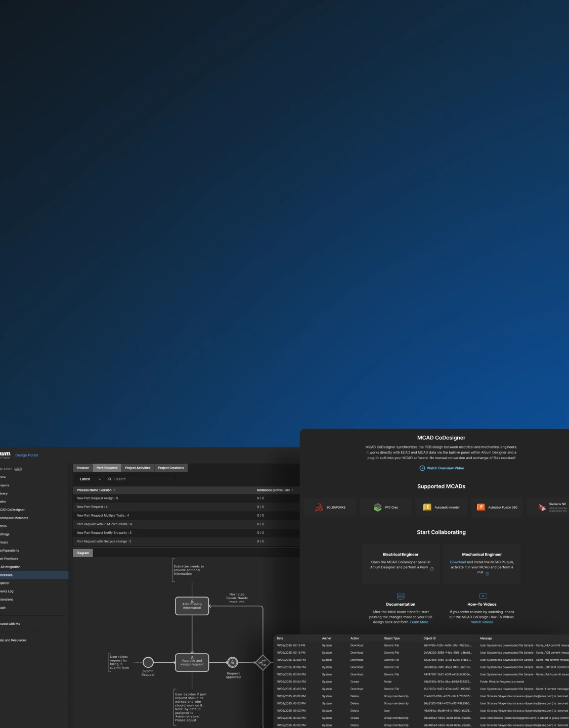Select the gateway diamond in the diagram
The height and width of the screenshot is (728, 569).
(262, 662)
